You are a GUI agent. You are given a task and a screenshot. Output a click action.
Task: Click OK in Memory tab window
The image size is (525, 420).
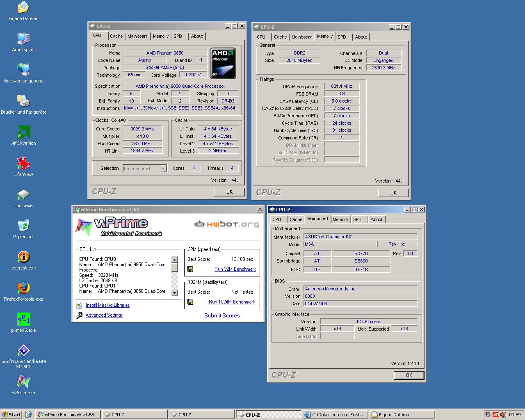(393, 193)
